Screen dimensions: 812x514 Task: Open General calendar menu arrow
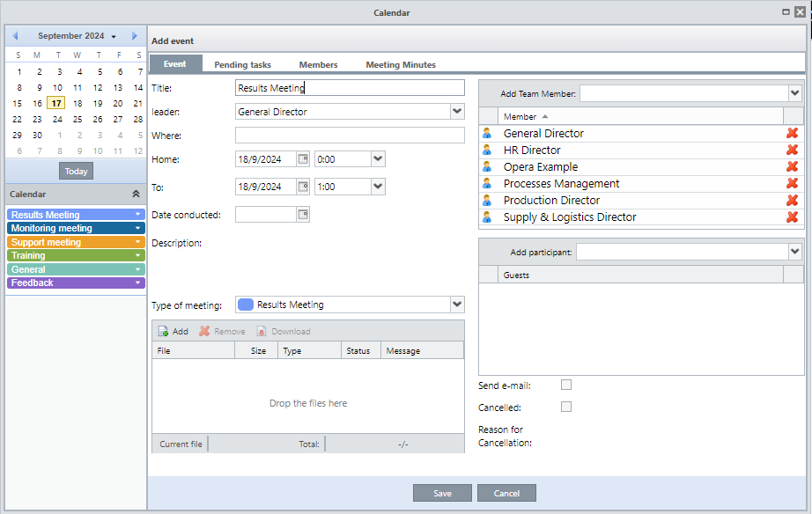[x=137, y=269]
